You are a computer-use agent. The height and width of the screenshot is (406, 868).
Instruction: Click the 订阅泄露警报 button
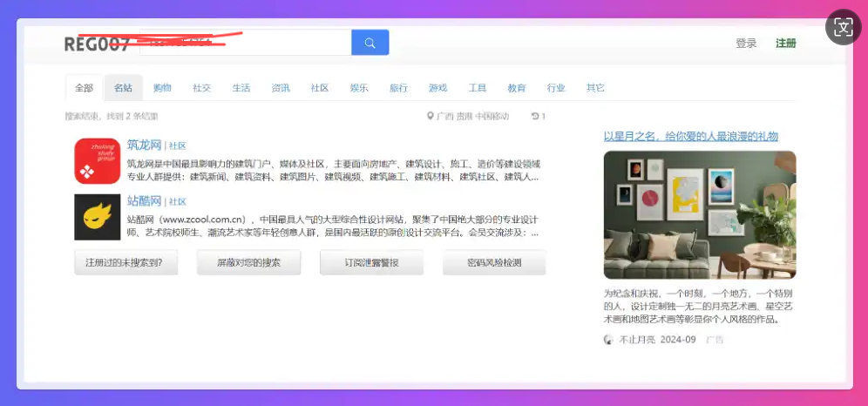coord(371,262)
